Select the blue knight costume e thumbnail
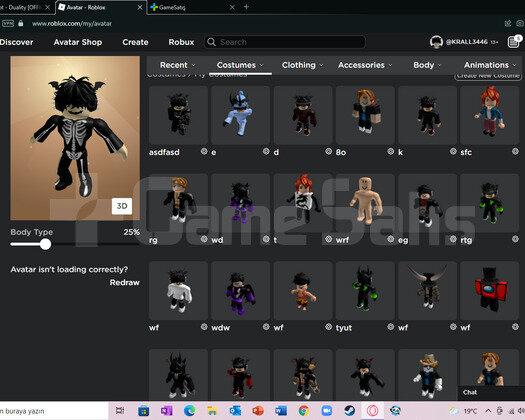The width and height of the screenshot is (525, 420). click(x=240, y=115)
